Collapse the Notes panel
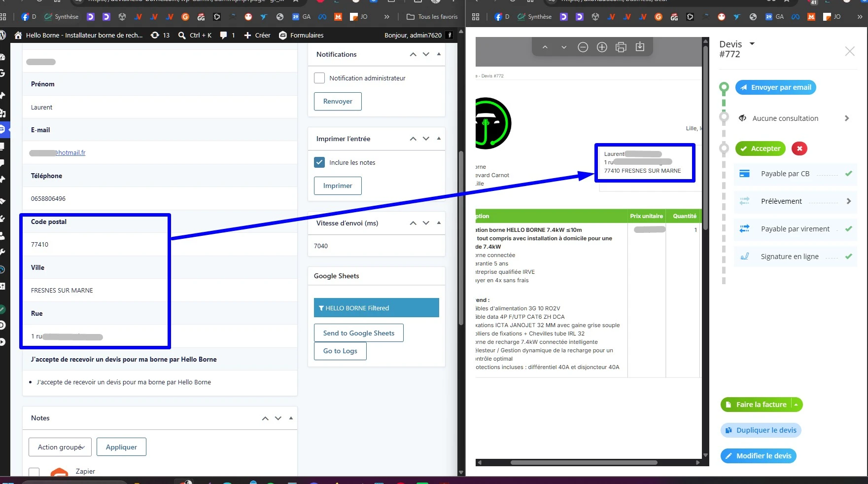This screenshot has width=868, height=484. coord(291,418)
